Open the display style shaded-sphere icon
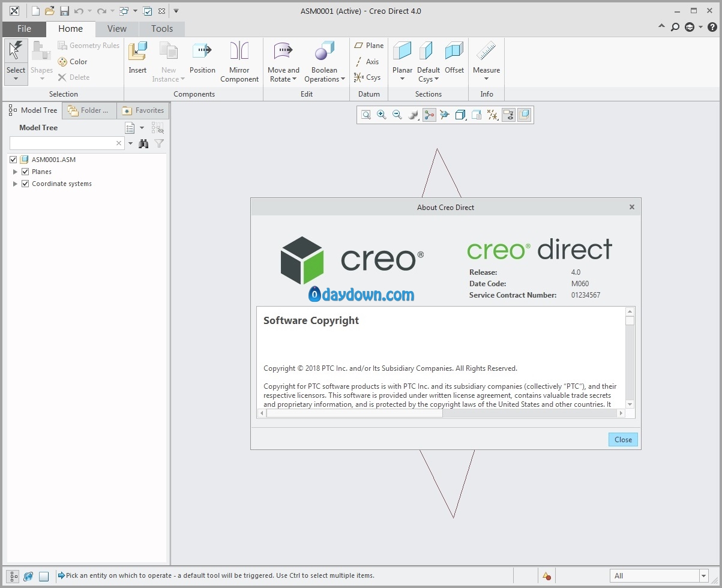722x588 pixels. [413, 115]
